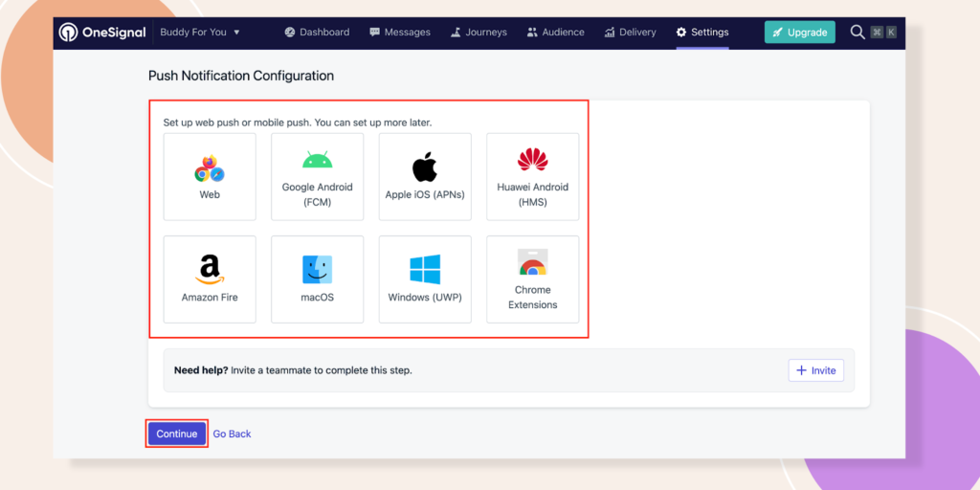
Task: Open the Dashboard tab
Action: point(317,33)
